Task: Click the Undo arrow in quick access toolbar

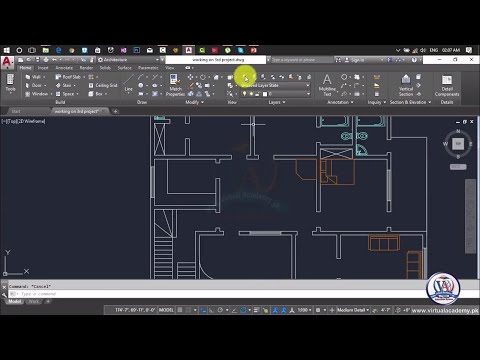Action: coord(54,60)
